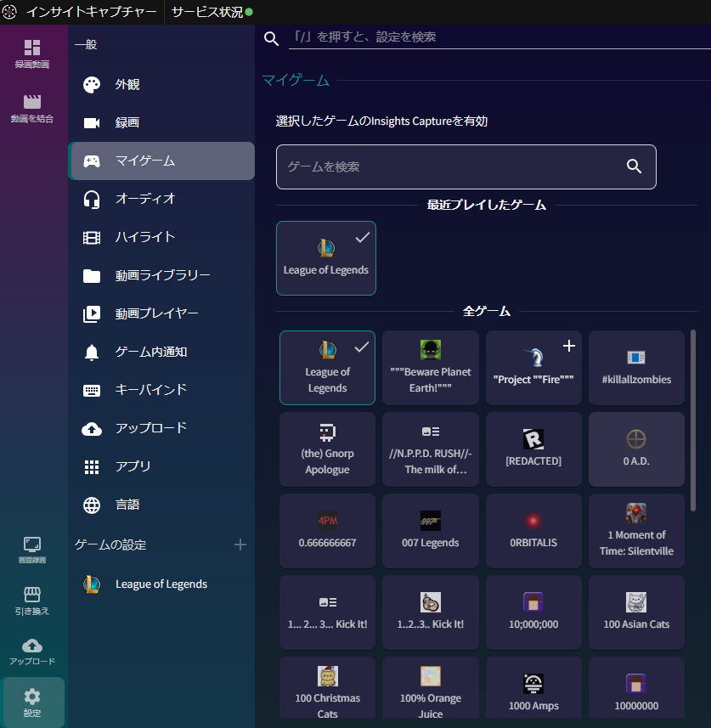The height and width of the screenshot is (728, 711).
Task: Select the 1... 2... 3... Kick It! card
Action: coord(327,612)
